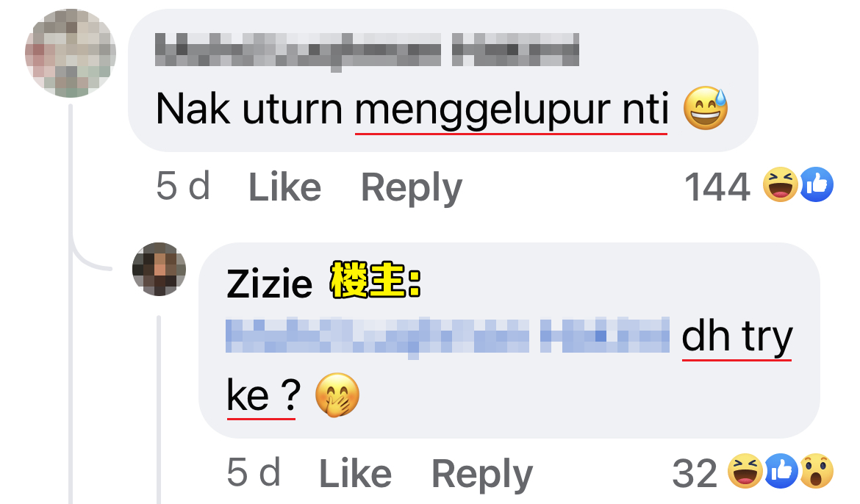Screen dimensions: 860x504
Task: Open the blurred top commenter's profile picture
Action: click(71, 53)
